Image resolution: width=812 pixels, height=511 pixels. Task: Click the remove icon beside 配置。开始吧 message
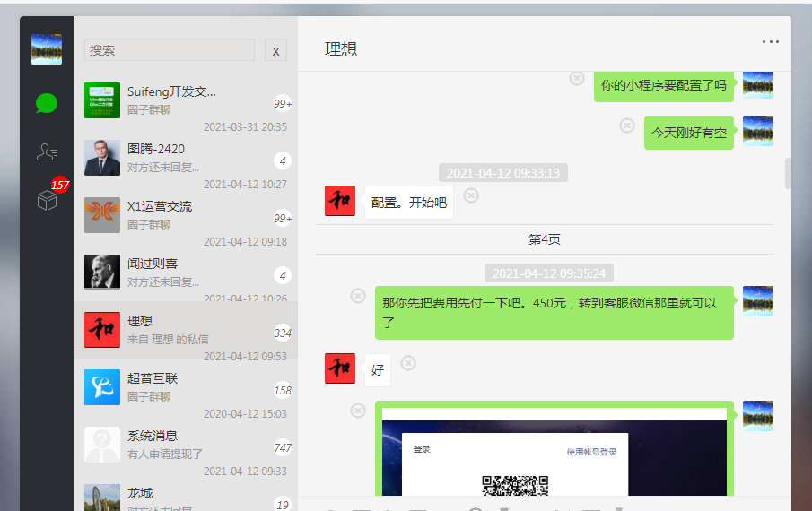point(471,195)
